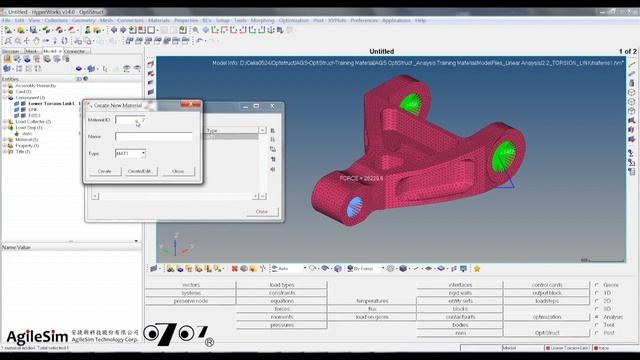Open the Optimization menu
The width and height of the screenshot is (640, 360).
[294, 20]
